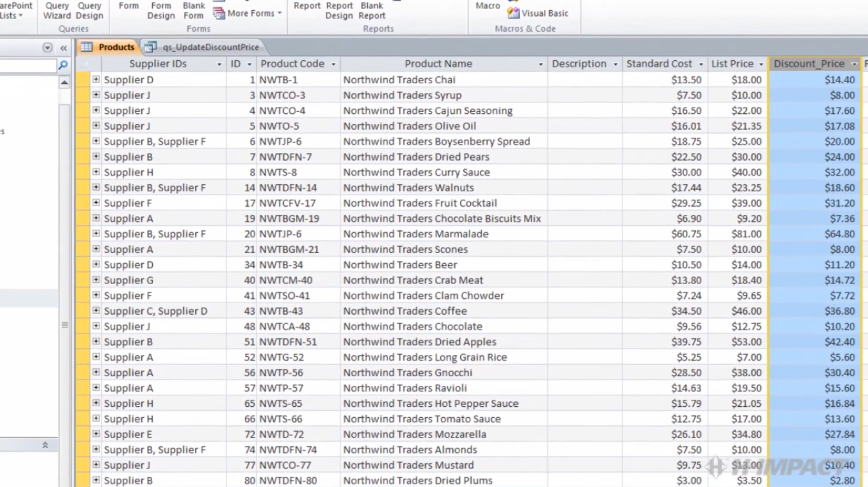Screen dimensions: 868x487
Task: Select the Northwind Traders Clam Chowder cell
Action: click(x=444, y=296)
